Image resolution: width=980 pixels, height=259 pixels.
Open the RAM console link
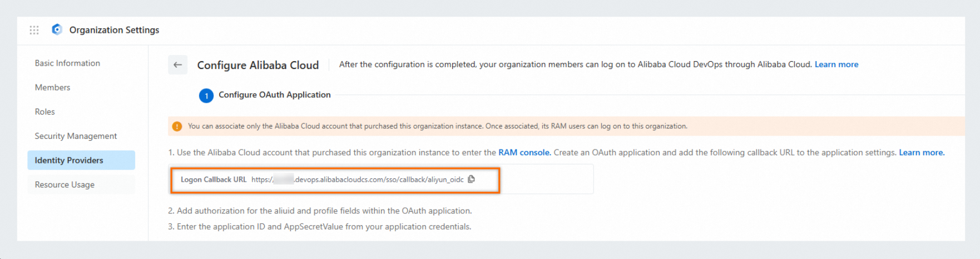point(524,153)
